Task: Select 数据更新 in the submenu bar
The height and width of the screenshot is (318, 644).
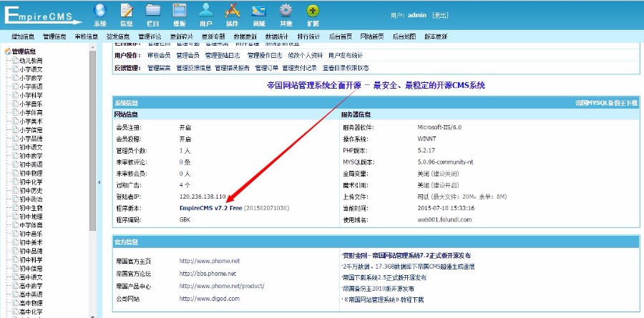Action: pyautogui.click(x=245, y=36)
